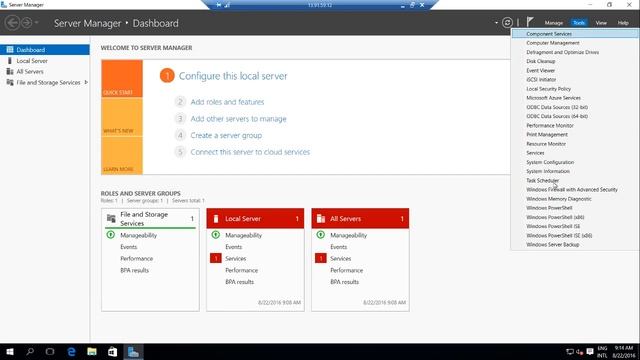Open the Help menu

pyautogui.click(x=623, y=23)
